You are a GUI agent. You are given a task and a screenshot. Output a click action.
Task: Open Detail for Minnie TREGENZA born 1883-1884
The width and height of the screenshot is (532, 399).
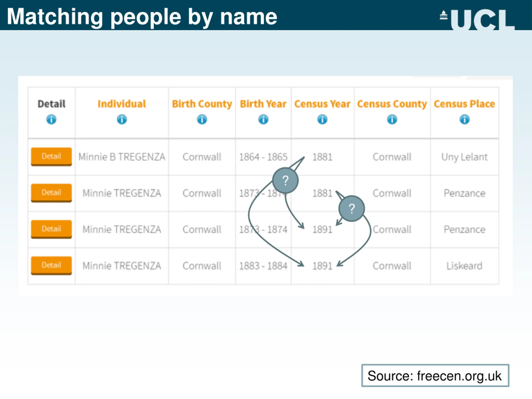pyautogui.click(x=51, y=265)
